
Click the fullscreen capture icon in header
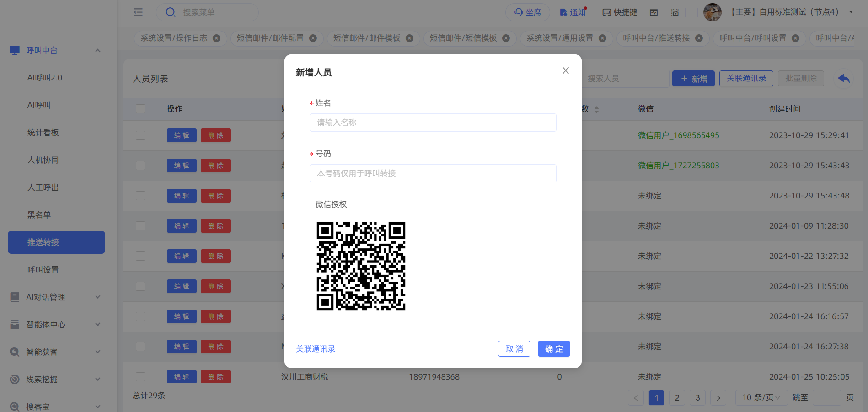(675, 12)
